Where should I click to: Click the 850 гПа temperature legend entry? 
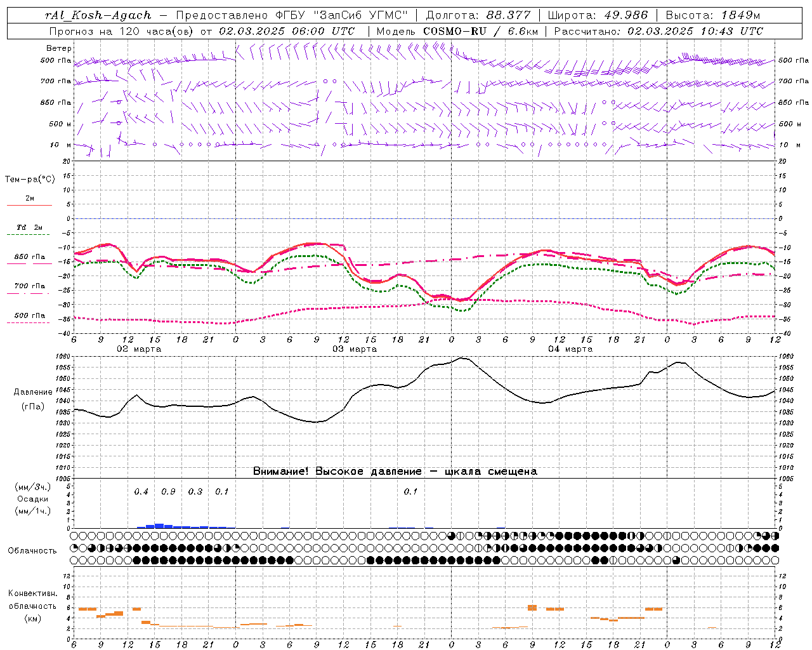(29, 260)
